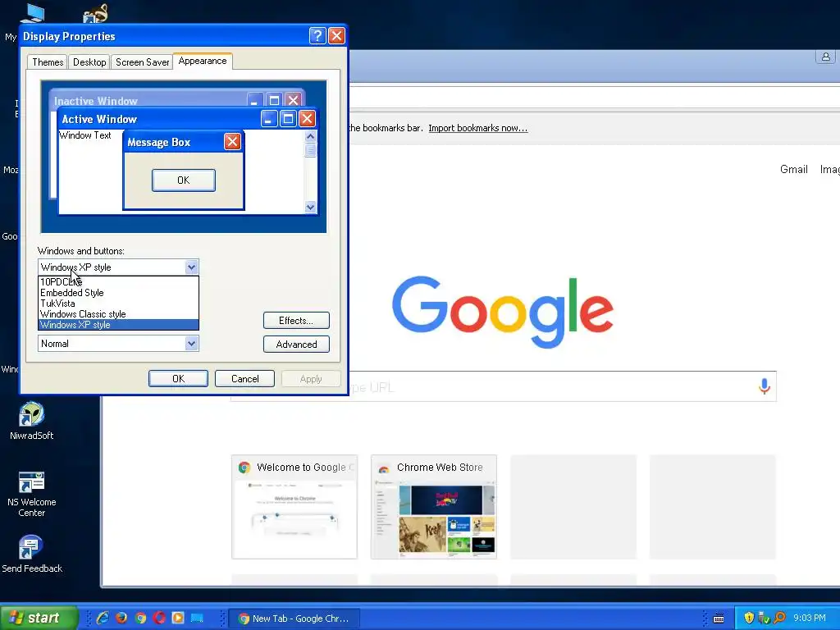
Task: Open the My Computer desktop icon
Action: [32, 13]
